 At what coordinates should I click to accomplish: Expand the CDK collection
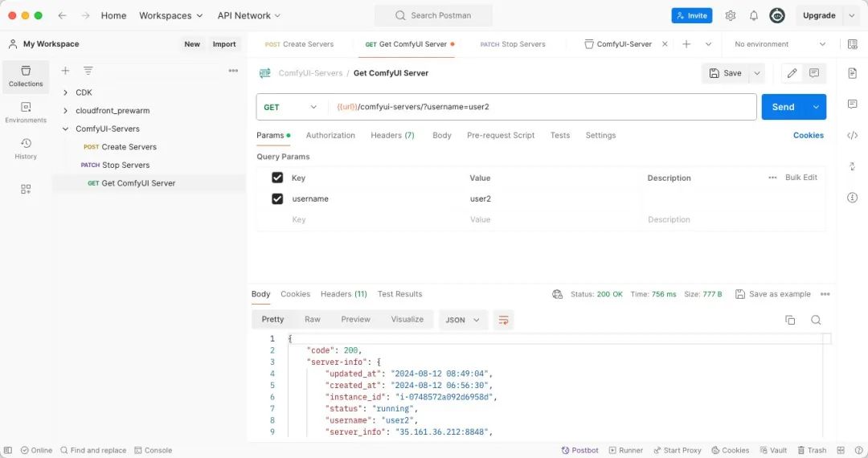pos(65,92)
